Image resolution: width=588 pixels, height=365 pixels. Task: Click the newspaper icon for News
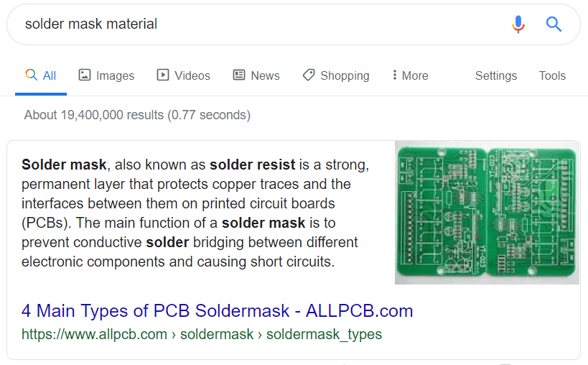pos(239,75)
